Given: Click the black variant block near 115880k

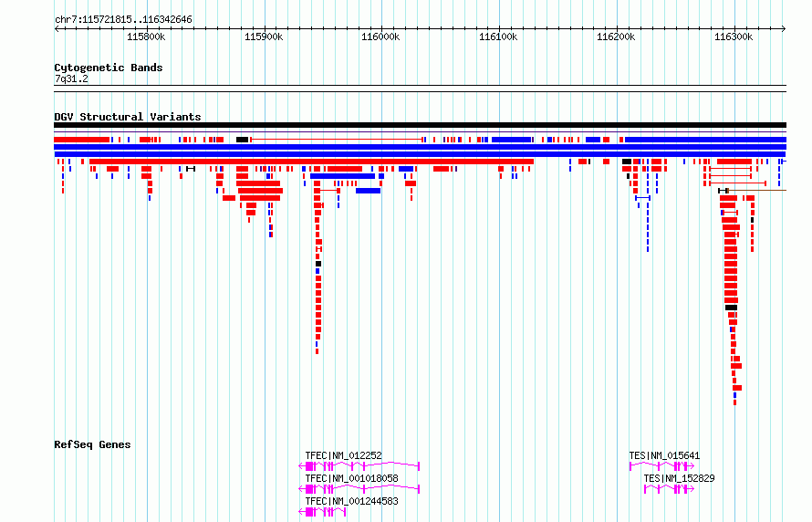Looking at the screenshot, I should coord(243,140).
